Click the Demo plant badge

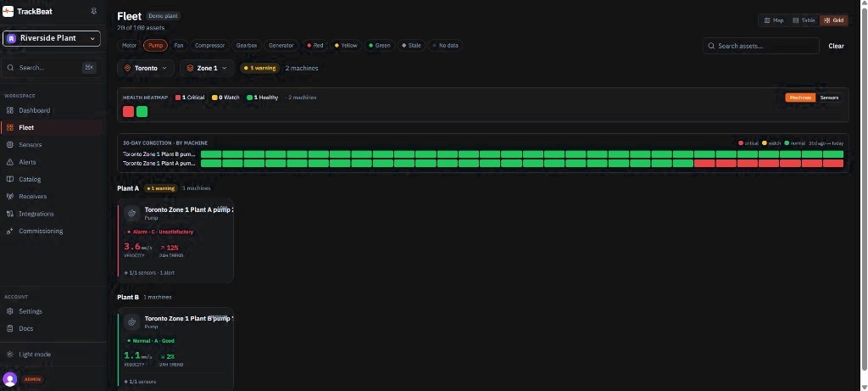pos(163,16)
